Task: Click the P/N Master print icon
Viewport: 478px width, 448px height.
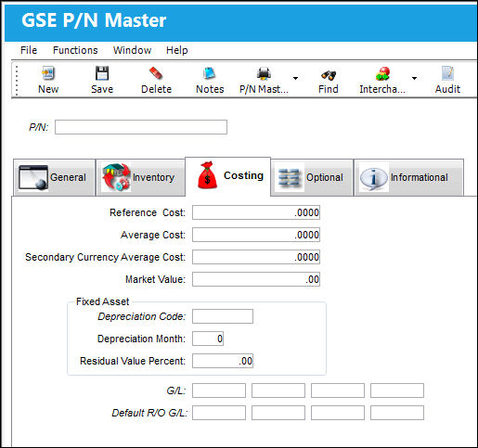Action: point(264,73)
